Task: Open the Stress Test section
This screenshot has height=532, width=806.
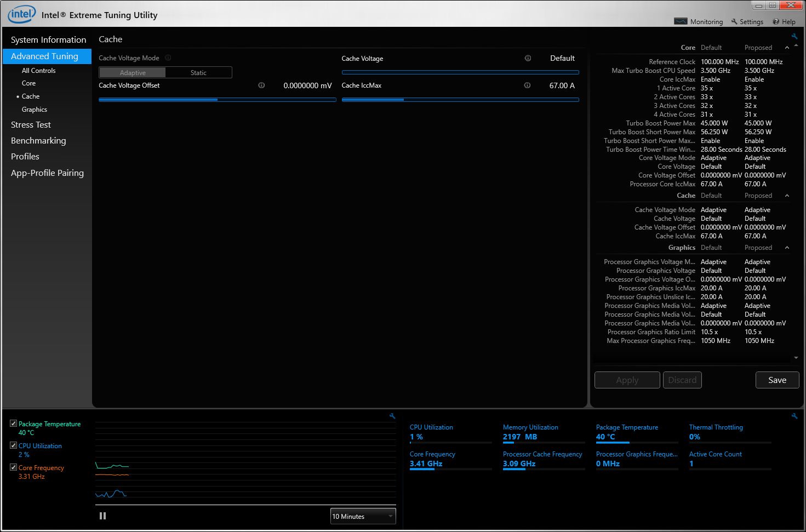Action: pos(31,125)
